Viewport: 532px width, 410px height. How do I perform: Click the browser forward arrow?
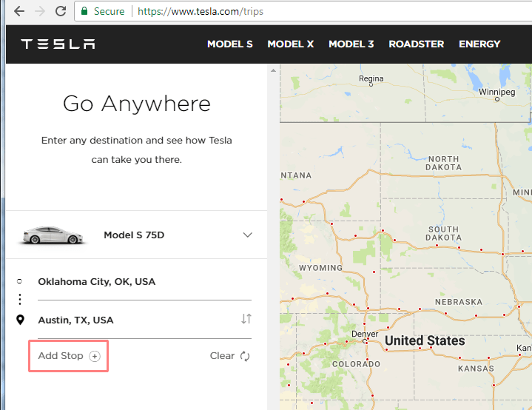coord(40,11)
